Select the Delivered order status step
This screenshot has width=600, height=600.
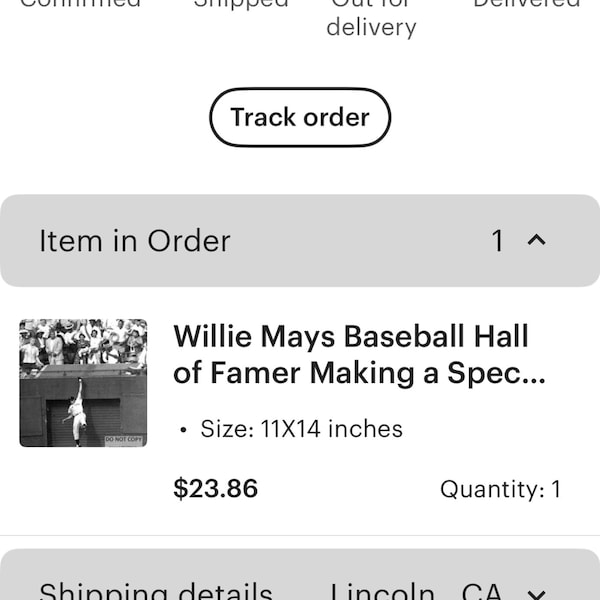click(x=527, y=3)
